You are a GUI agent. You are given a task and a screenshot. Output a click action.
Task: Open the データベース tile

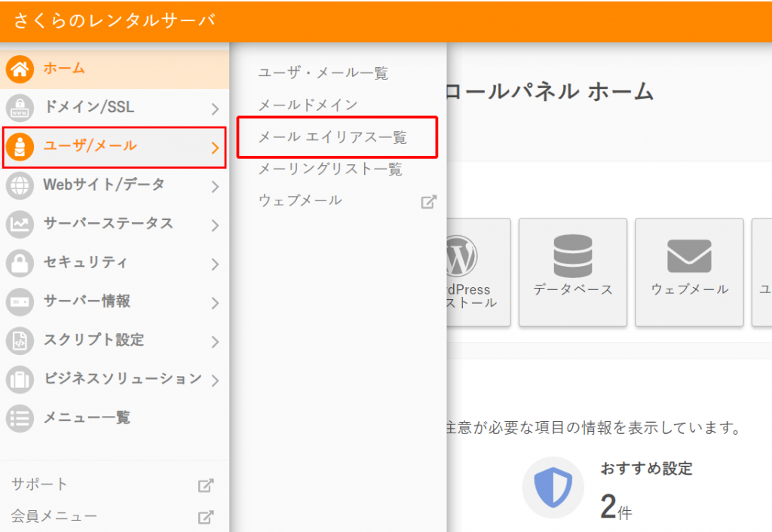573,272
